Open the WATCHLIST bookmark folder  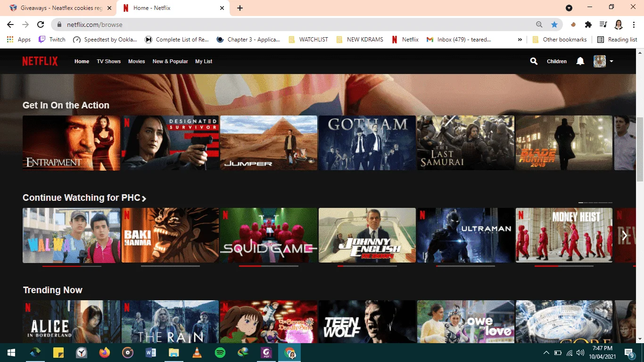[308, 40]
